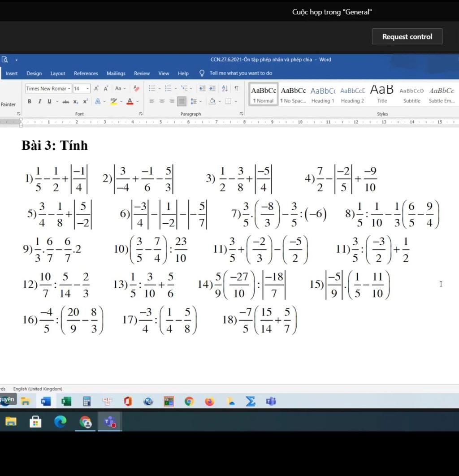Open Print Preview icon in title bar

tap(5, 60)
